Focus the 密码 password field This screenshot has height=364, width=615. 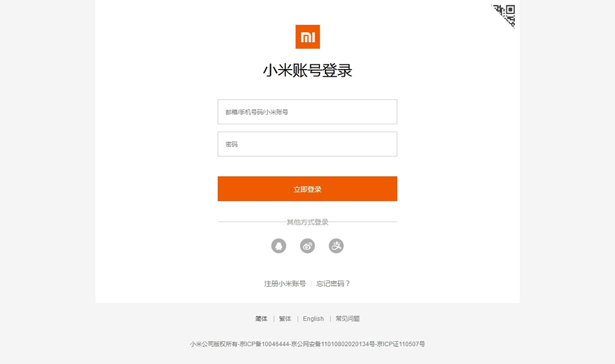pyautogui.click(x=307, y=144)
